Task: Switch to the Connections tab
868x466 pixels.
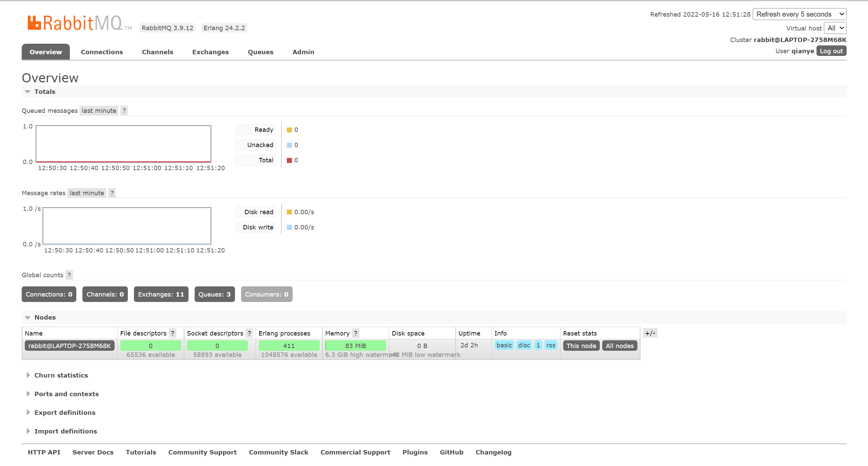Action: 102,52
